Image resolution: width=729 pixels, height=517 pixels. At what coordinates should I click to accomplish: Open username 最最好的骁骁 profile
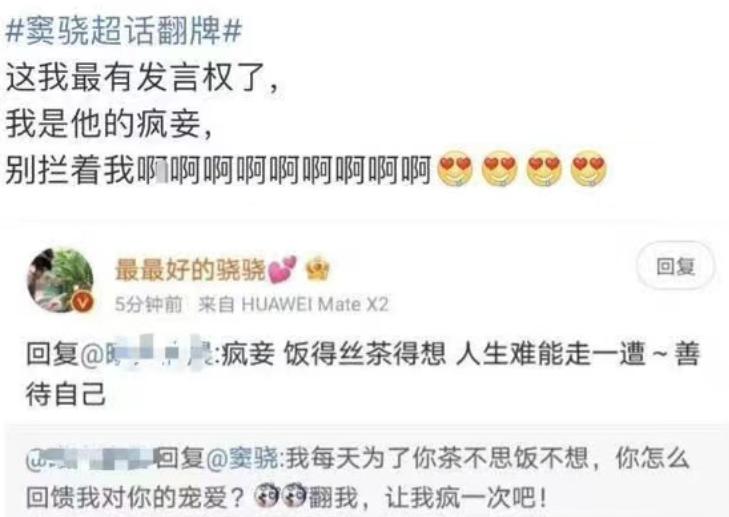[x=190, y=270]
